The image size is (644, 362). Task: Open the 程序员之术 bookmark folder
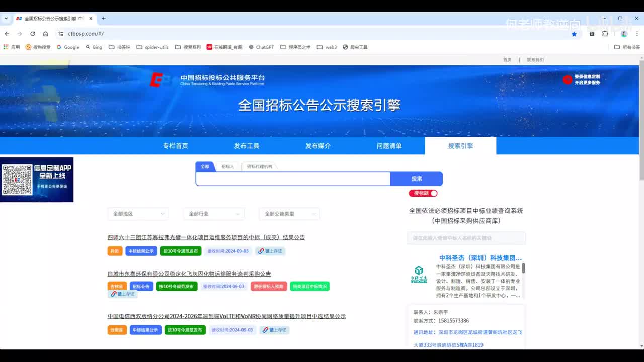point(296,47)
